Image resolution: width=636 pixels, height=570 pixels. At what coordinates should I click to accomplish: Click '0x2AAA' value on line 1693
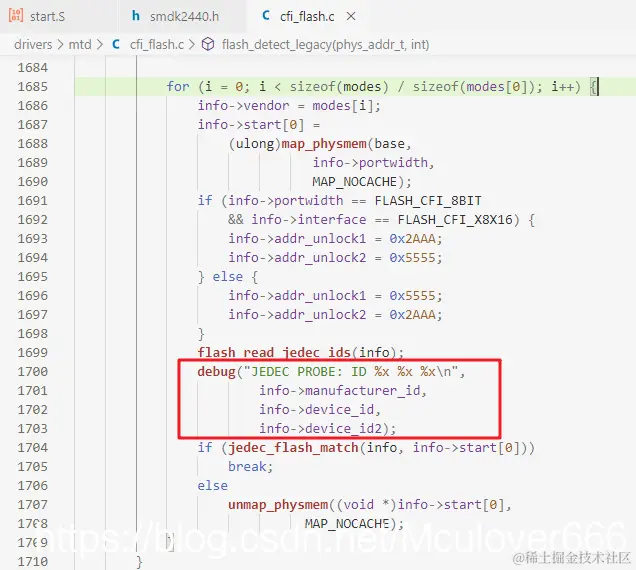(x=413, y=239)
